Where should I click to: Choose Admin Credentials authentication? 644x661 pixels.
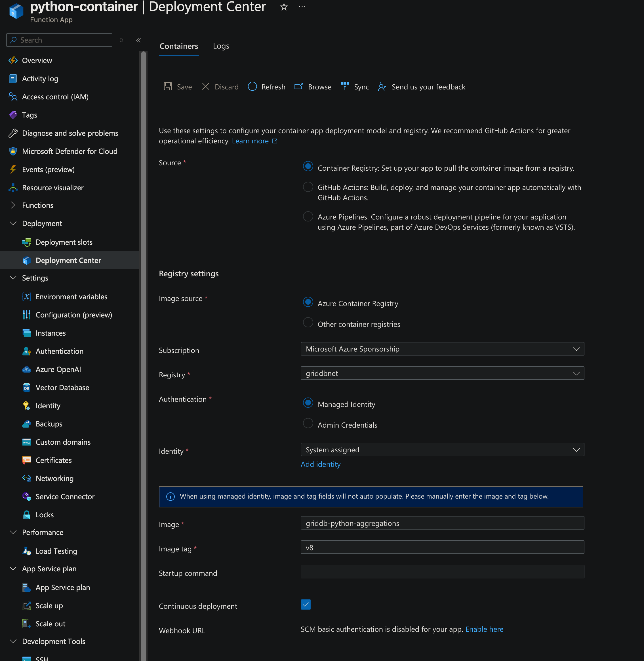308,423
